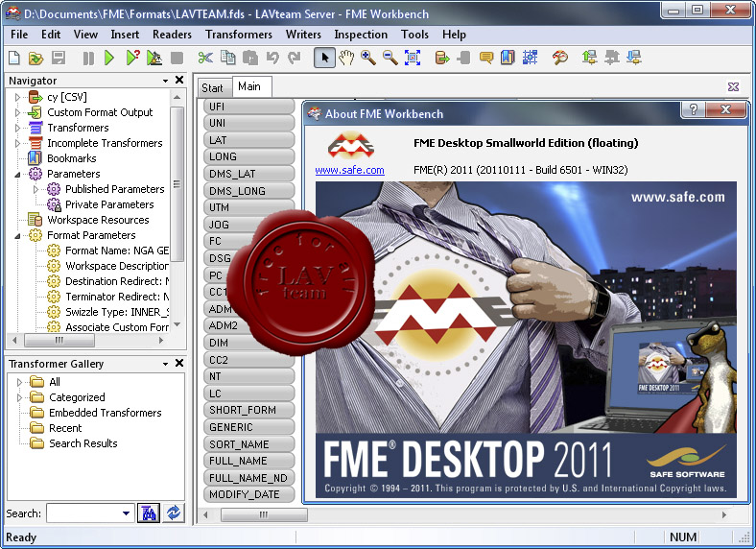Click the Zoom to extents icon
The width and height of the screenshot is (756, 549).
click(413, 58)
